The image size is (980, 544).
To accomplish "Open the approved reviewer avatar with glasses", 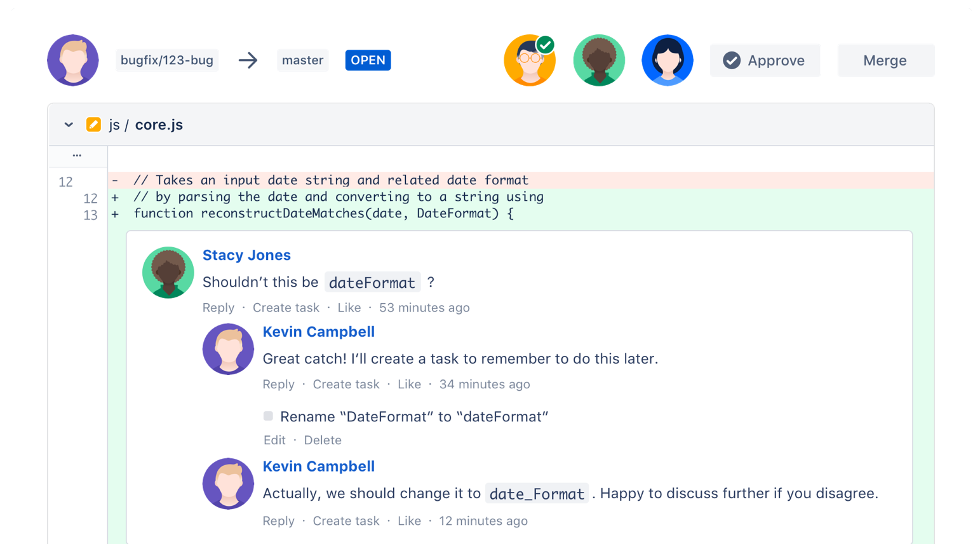I will tap(530, 60).
